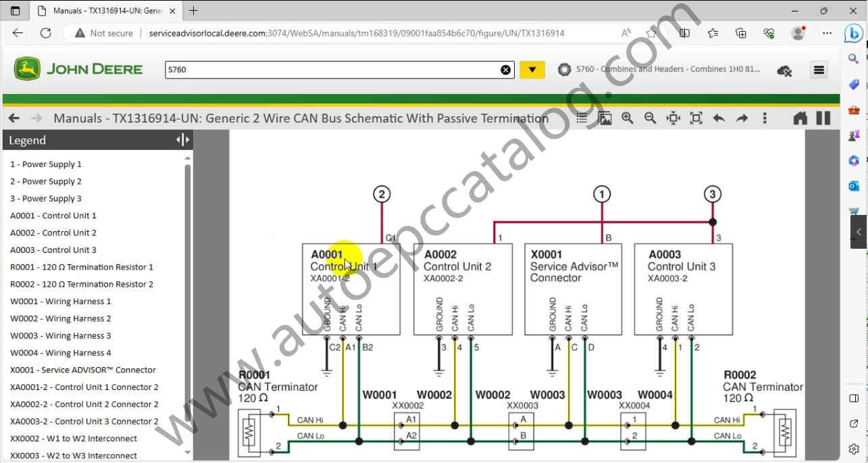
Task: Click the browser address bar URL
Action: coord(357,33)
